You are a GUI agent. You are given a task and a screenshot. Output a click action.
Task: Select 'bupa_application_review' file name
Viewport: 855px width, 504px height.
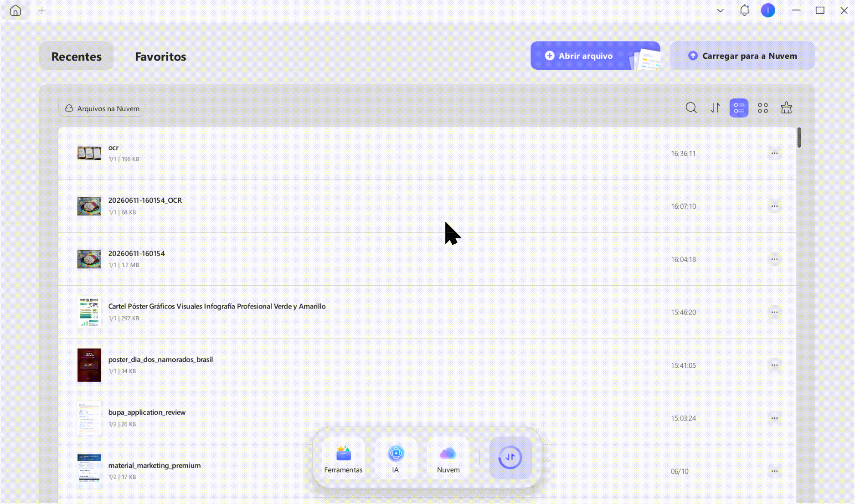[x=147, y=412]
